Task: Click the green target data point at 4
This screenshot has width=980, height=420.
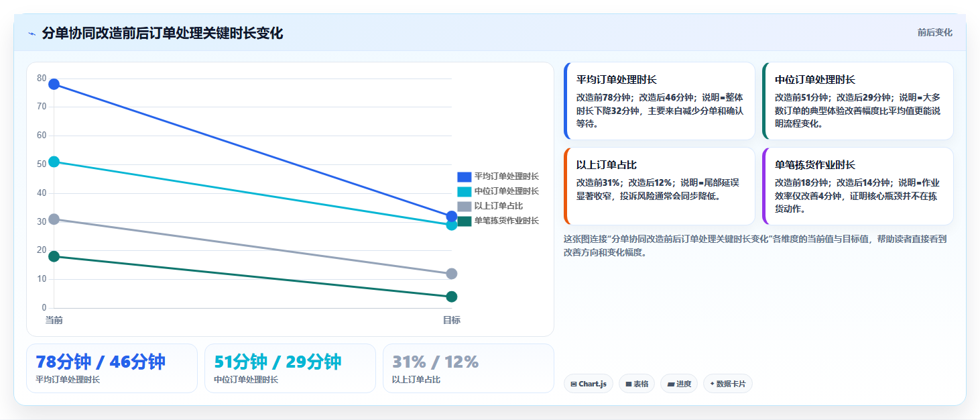Action: [452, 297]
